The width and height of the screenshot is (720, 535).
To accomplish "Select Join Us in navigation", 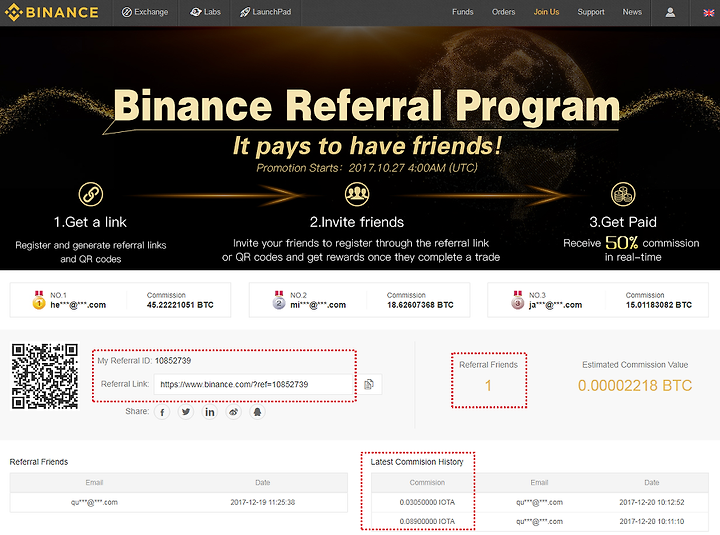I will [546, 12].
